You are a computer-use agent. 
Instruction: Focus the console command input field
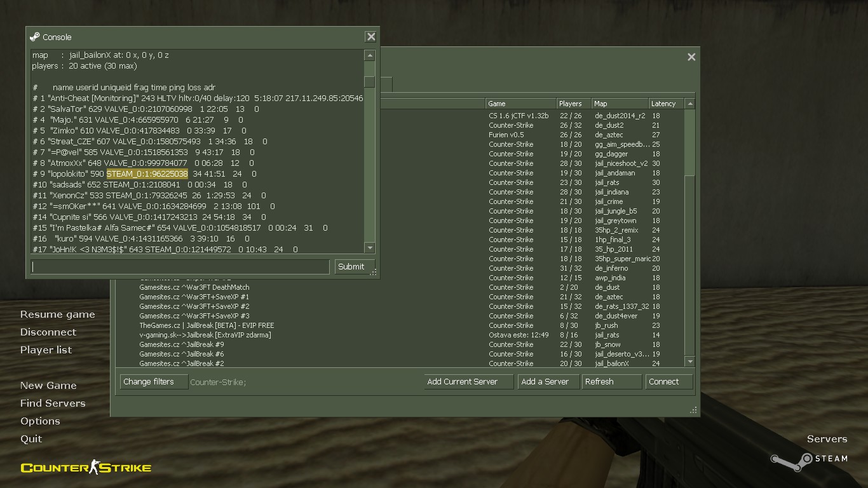pos(180,267)
